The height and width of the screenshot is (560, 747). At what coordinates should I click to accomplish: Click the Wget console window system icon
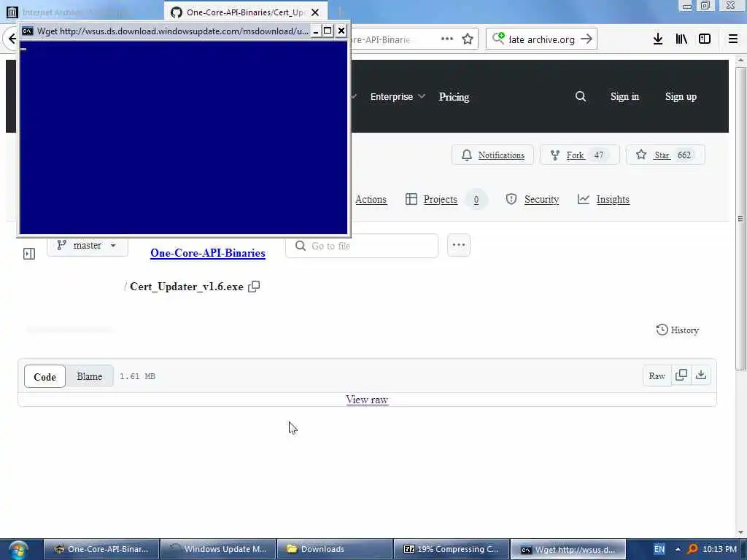28,31
